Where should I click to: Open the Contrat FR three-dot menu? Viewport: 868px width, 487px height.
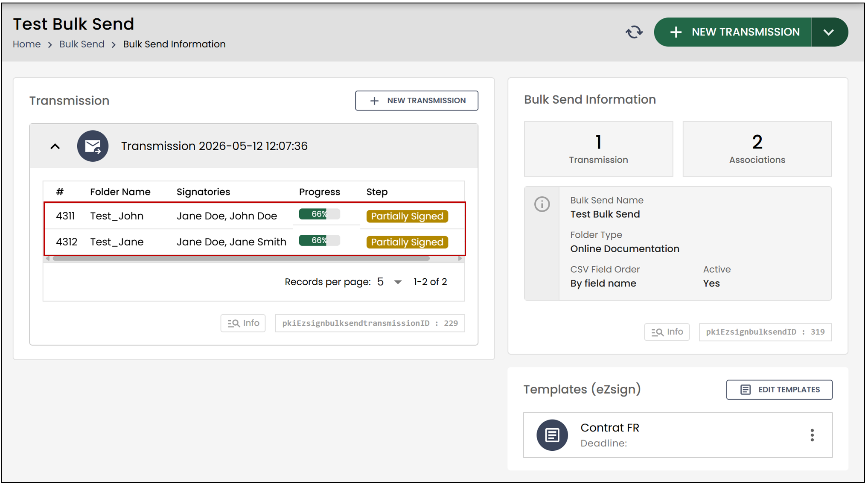point(812,435)
